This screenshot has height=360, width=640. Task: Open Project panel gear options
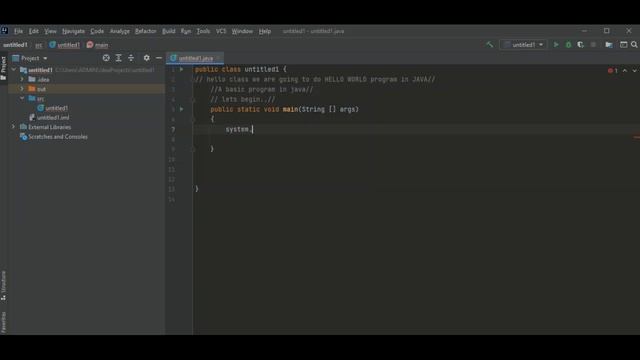coord(147,58)
